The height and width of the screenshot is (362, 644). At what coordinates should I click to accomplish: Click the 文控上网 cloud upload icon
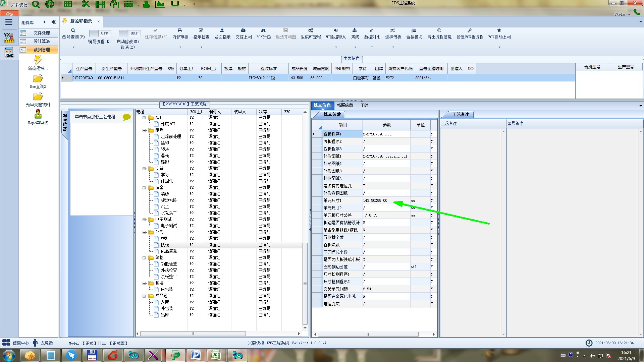coord(243,31)
